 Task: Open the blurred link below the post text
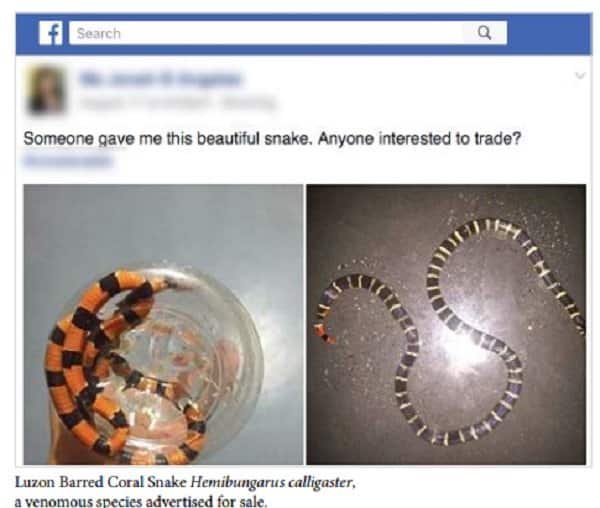pos(68,160)
